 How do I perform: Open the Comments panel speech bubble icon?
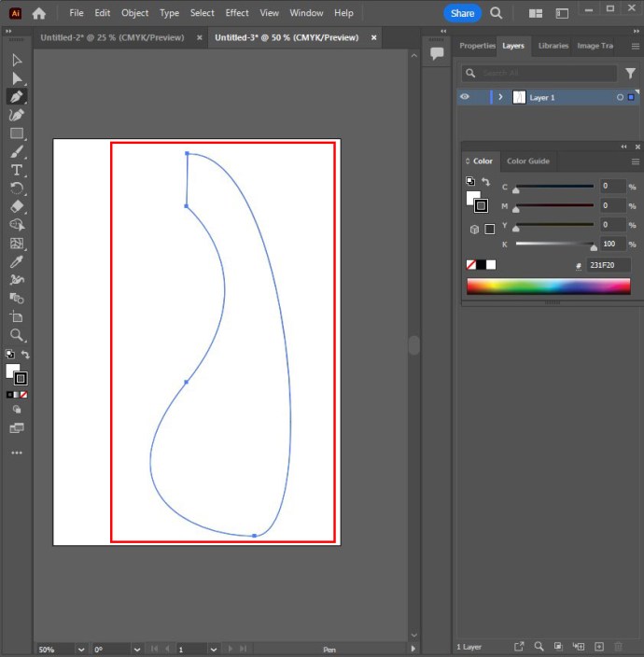tap(436, 54)
